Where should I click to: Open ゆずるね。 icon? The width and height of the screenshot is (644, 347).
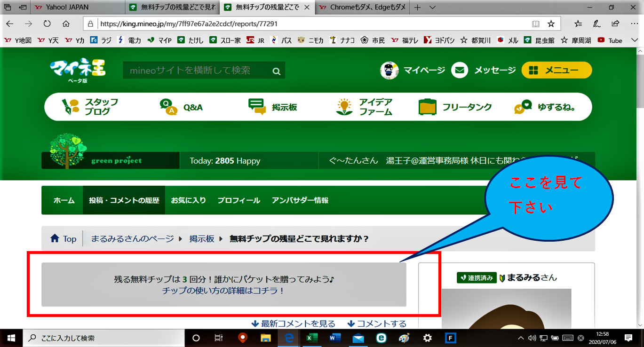click(523, 107)
